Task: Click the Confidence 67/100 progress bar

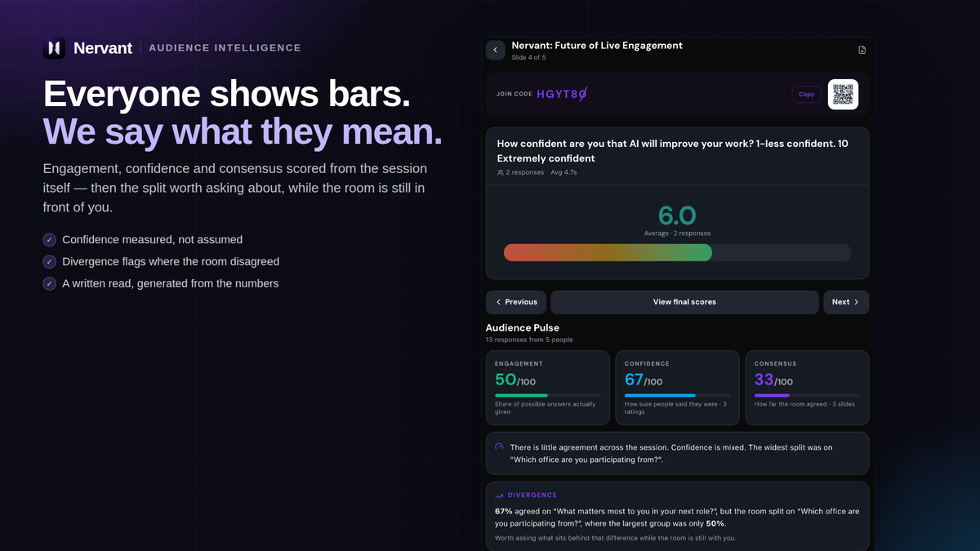Action: [x=677, y=395]
